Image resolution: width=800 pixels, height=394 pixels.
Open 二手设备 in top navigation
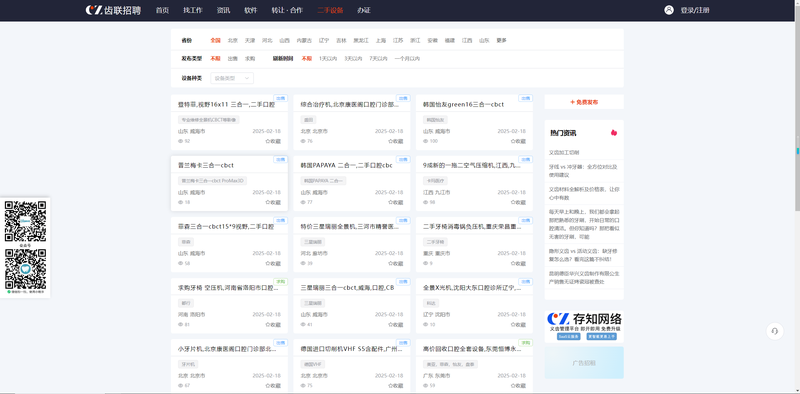pyautogui.click(x=330, y=10)
